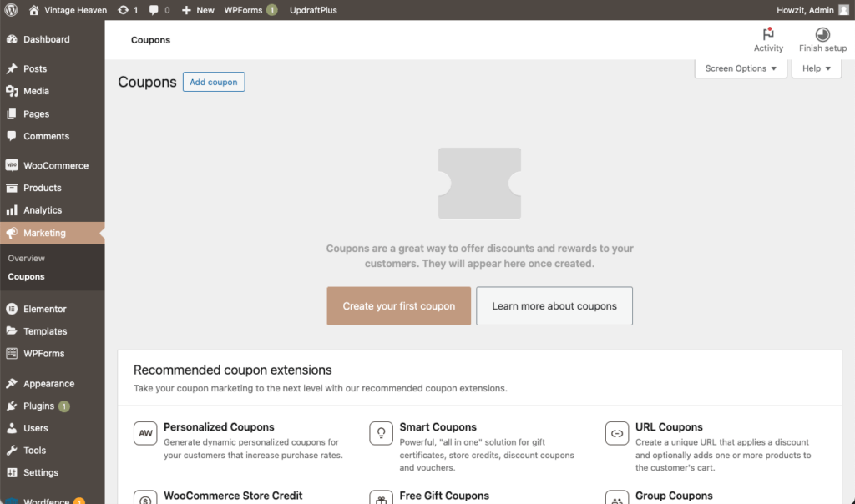The width and height of the screenshot is (855, 504).
Task: Click the URL Coupons link icon
Action: click(x=617, y=433)
